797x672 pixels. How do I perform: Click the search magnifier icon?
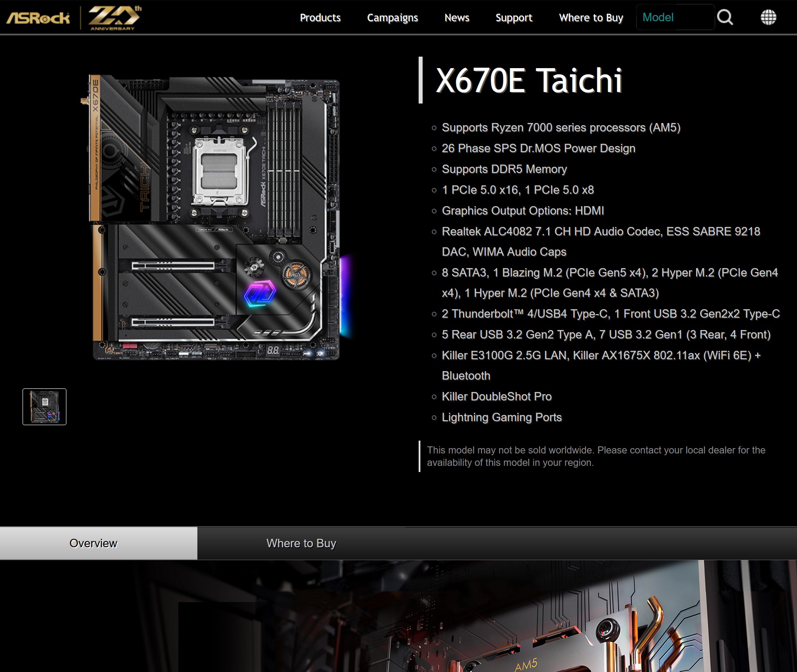(725, 18)
